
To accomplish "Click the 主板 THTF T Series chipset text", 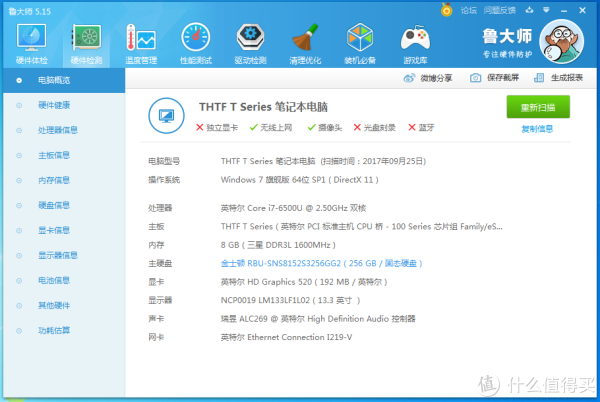I will 362,227.
